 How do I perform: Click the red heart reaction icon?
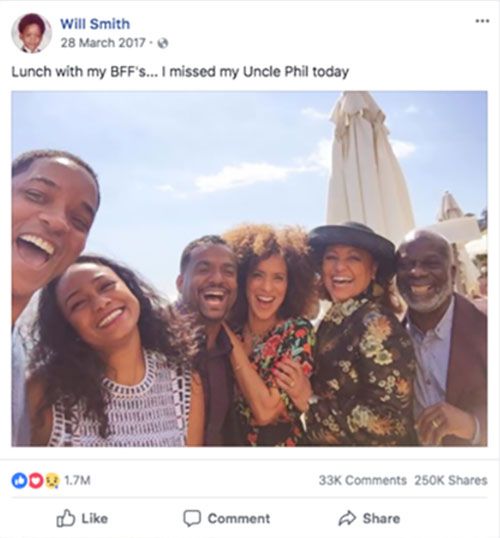click(35, 480)
